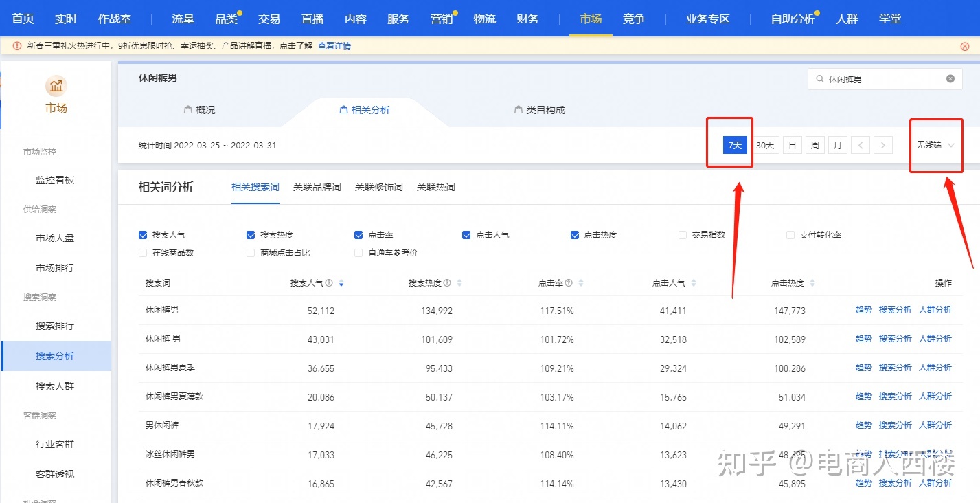This screenshot has width=980, height=503.
Task: Open 自助分析 in top navigation
Action: 793,19
